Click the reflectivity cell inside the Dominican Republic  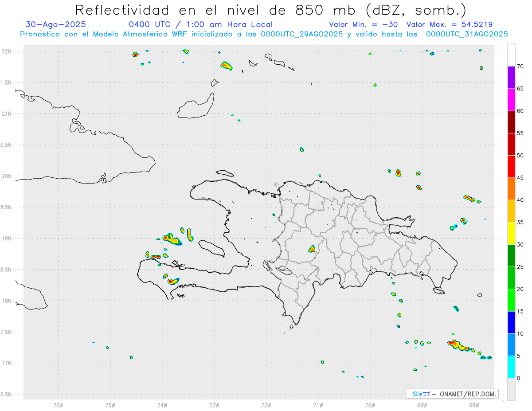[x=311, y=249]
